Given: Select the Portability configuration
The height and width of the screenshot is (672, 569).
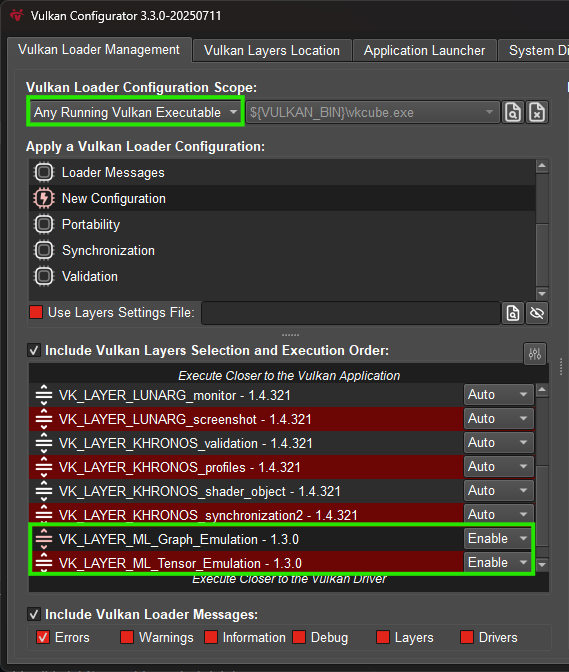Looking at the screenshot, I should (282, 225).
